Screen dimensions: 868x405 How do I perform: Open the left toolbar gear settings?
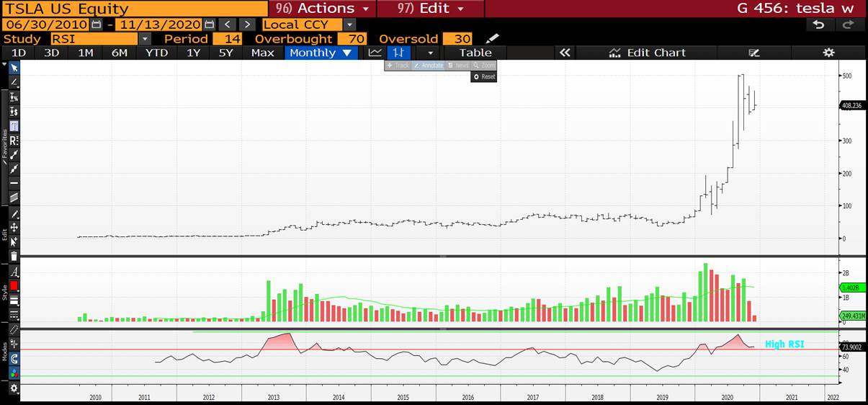(x=14, y=388)
